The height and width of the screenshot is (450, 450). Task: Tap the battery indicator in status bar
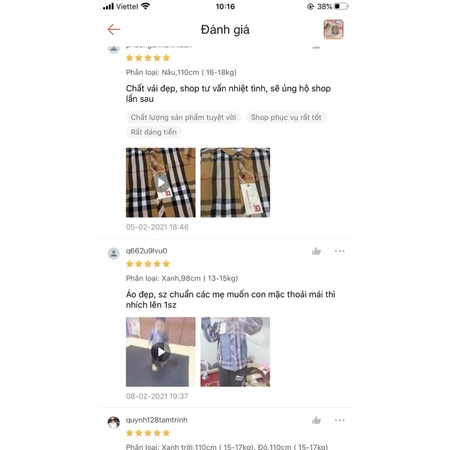coord(341,6)
